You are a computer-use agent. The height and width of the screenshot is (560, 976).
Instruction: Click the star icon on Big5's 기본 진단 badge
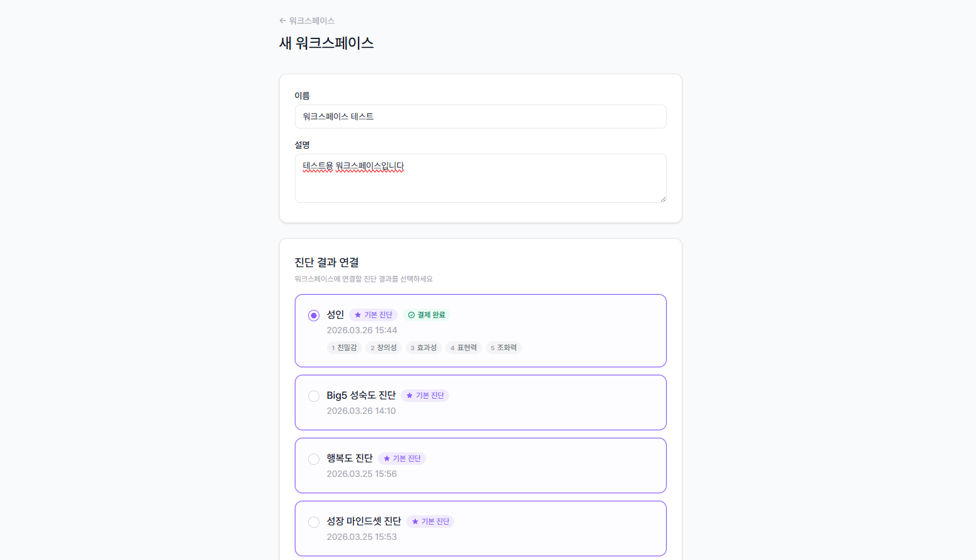point(411,395)
